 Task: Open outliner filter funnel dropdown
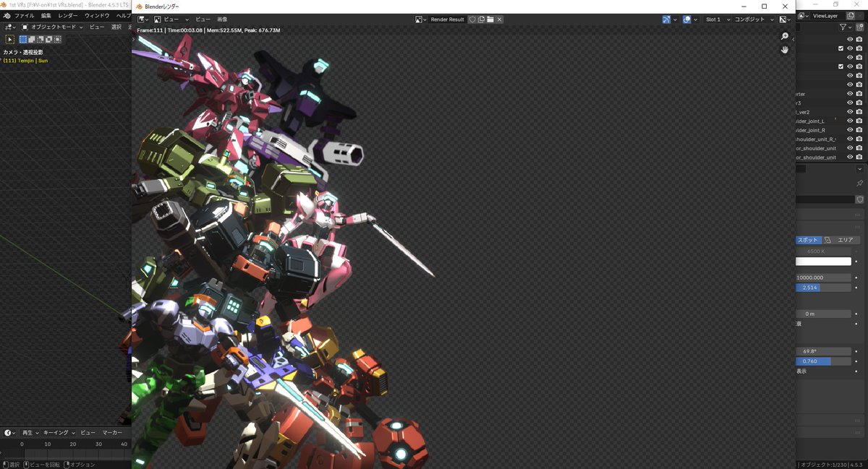845,27
